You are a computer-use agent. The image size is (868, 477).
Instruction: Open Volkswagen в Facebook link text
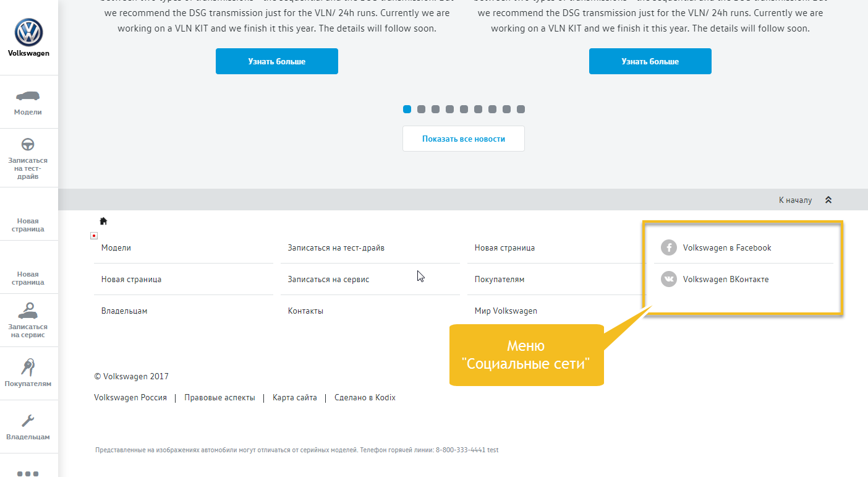[x=727, y=247]
